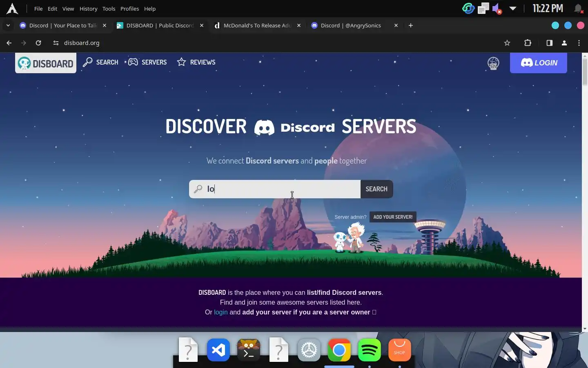Switch to McDonald's To Release tab
588x368 pixels.
click(257, 25)
